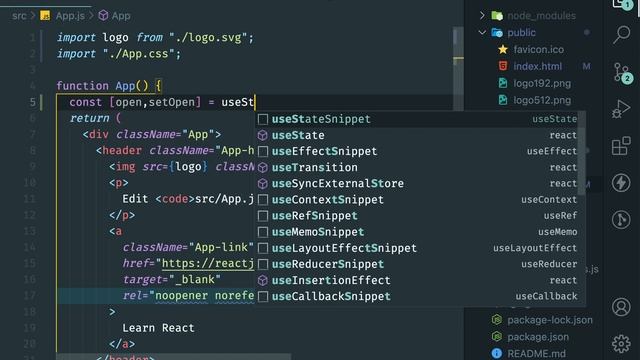Screen dimensions: 640x360
Task: Click the 'Learn React' text on line 19
Action: click(158, 328)
